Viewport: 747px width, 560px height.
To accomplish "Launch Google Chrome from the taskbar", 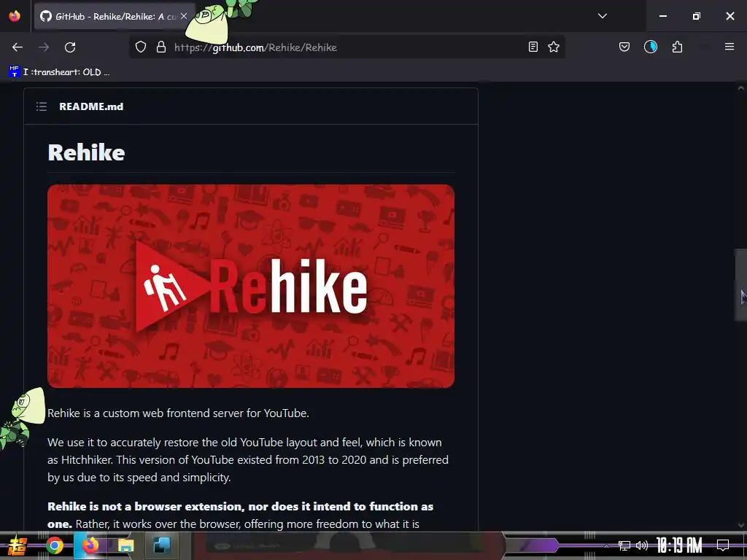I will (x=54, y=545).
